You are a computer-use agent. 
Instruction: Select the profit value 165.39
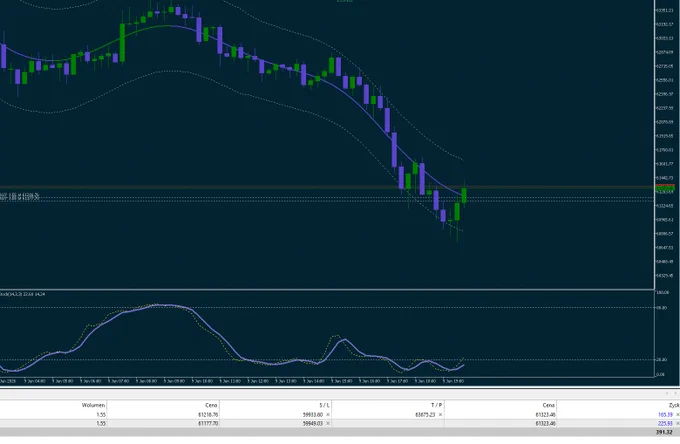(x=665, y=415)
